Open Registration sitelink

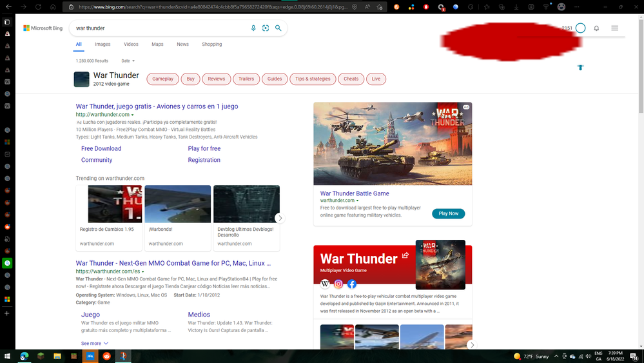(x=204, y=160)
